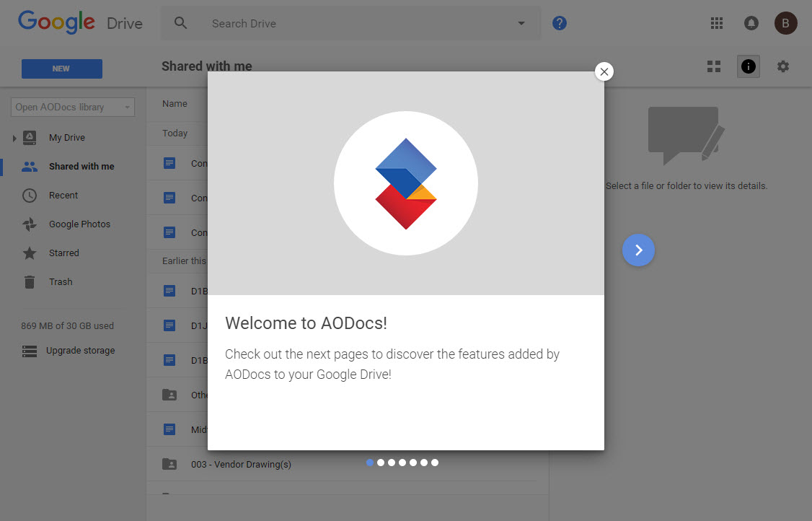The width and height of the screenshot is (812, 521).
Task: Open notifications bell icon
Action: 751,23
